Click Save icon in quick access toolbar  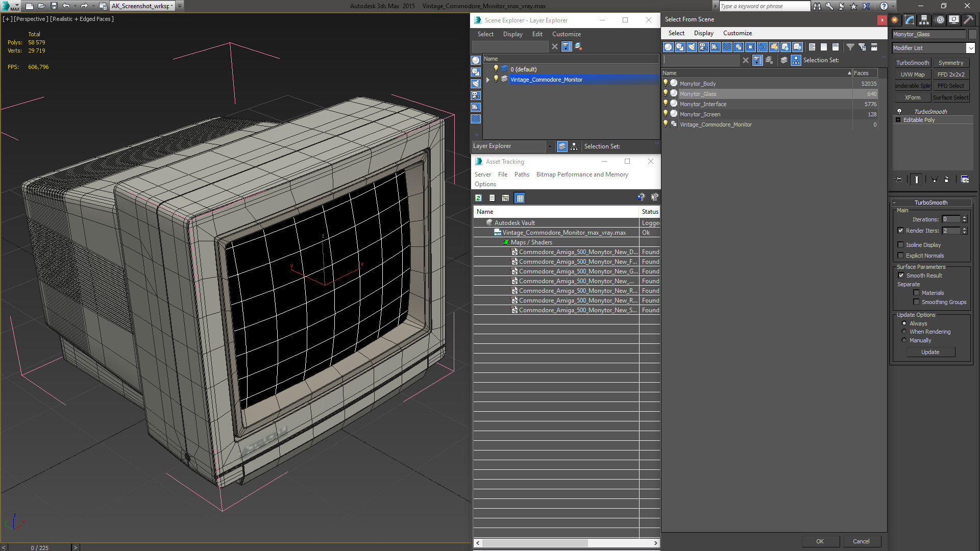(54, 6)
